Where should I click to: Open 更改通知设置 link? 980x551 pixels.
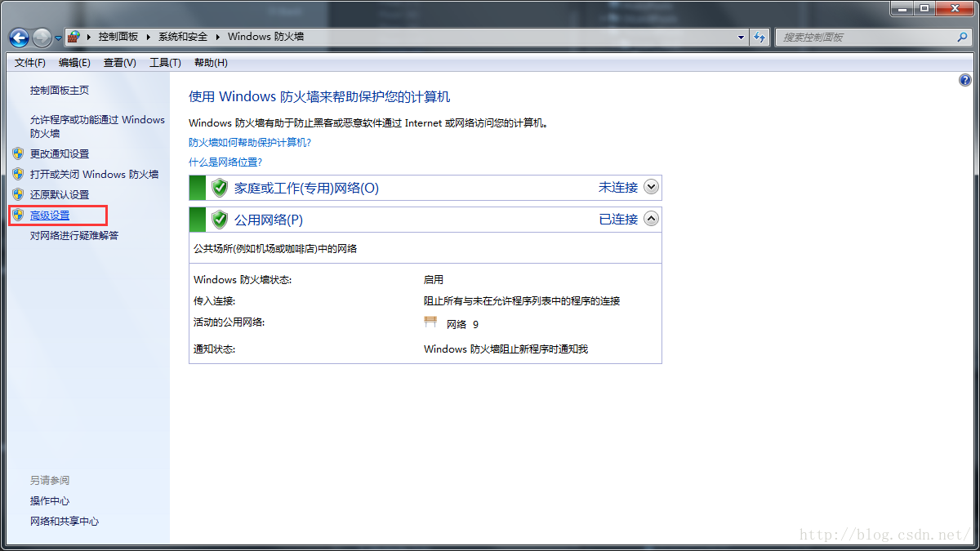click(x=60, y=154)
